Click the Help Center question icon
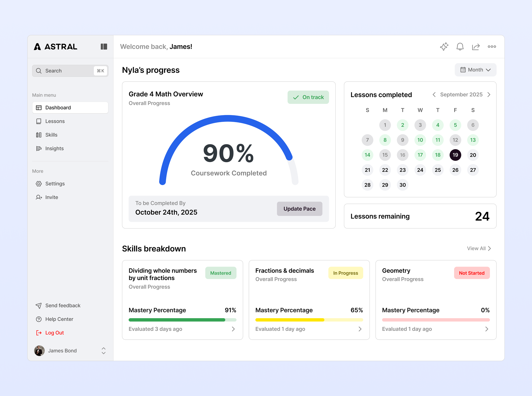Screen dimensions: 532x396 click(x=39, y=319)
